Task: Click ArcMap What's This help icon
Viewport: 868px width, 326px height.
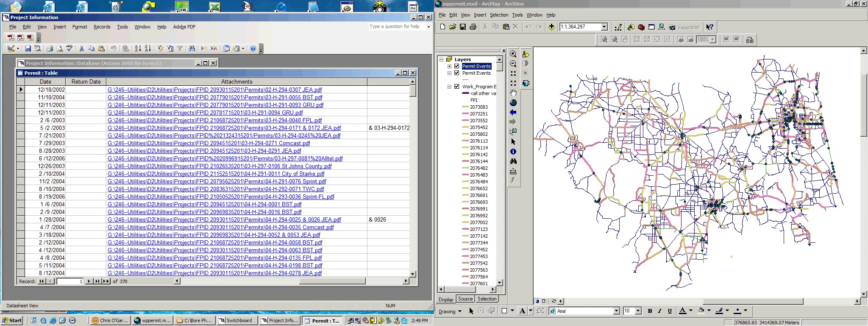Action: [710, 27]
